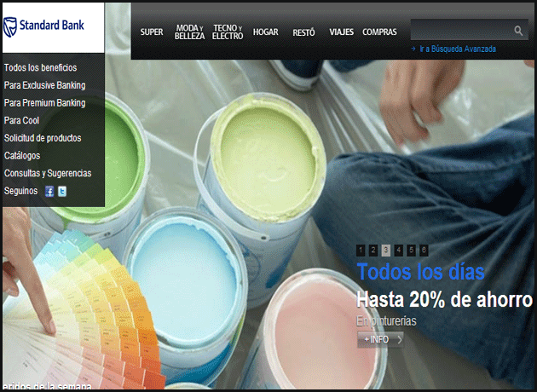537x392 pixels.
Task: Click the En pinturerías caption
Action: (x=386, y=321)
